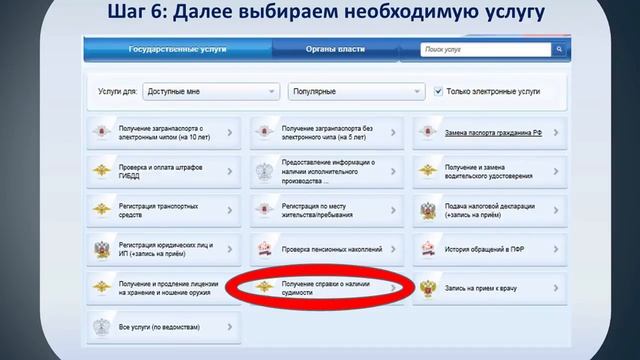Toggle Только электронные услуги checkbox
Screen dimensions: 640x360
click(438, 91)
